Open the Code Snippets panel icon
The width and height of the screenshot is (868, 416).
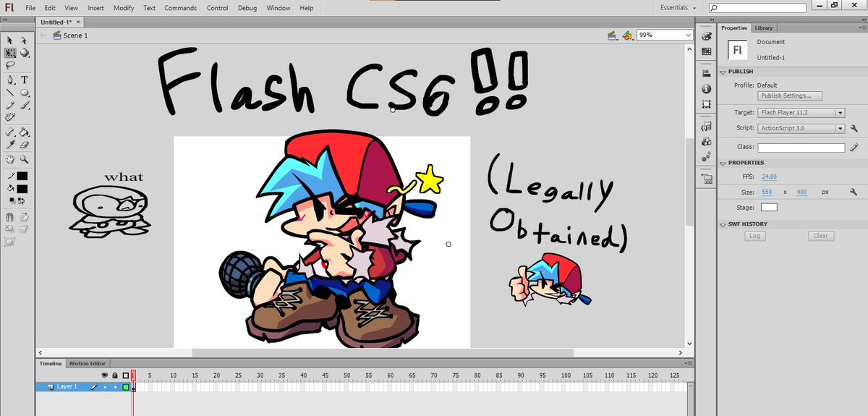tap(706, 125)
